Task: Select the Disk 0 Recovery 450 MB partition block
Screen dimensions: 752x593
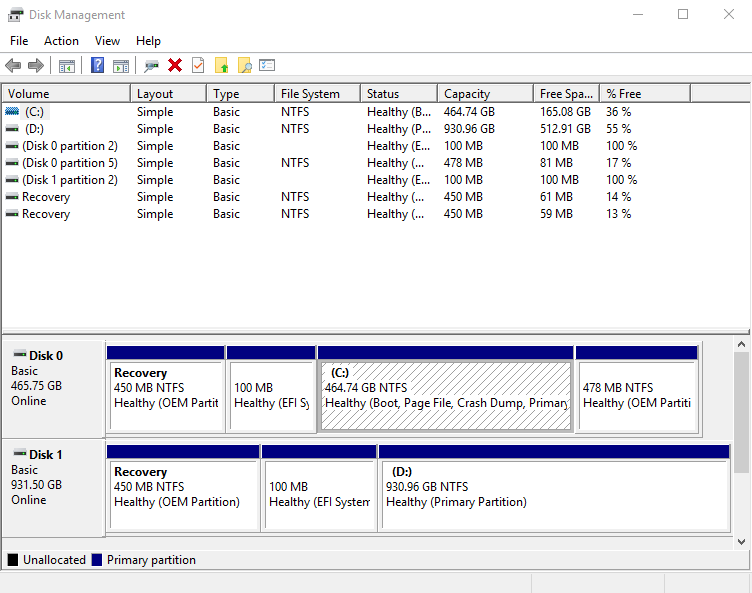Action: [165, 390]
